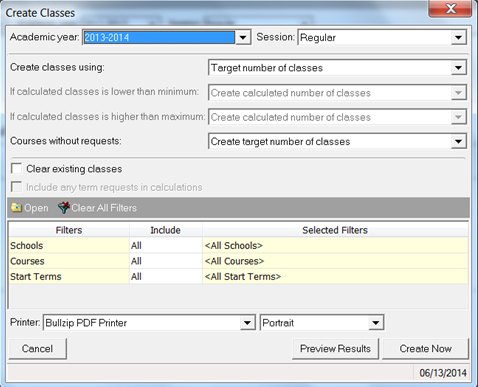Select the Start Terms filter row
Image resolution: width=478 pixels, height=387 pixels.
click(x=238, y=276)
